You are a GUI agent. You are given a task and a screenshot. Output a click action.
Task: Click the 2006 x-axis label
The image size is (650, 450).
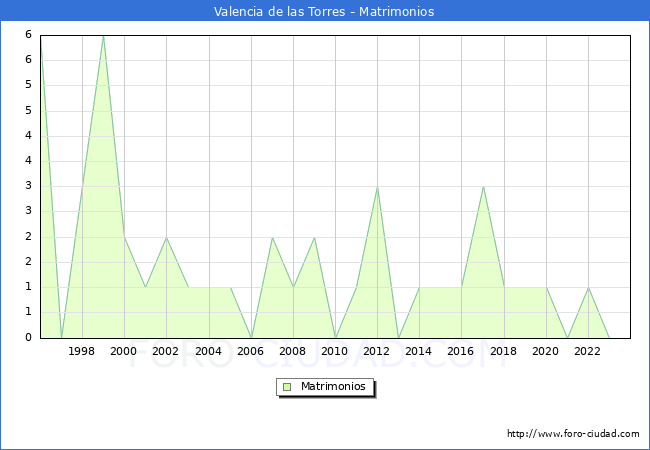pos(250,351)
